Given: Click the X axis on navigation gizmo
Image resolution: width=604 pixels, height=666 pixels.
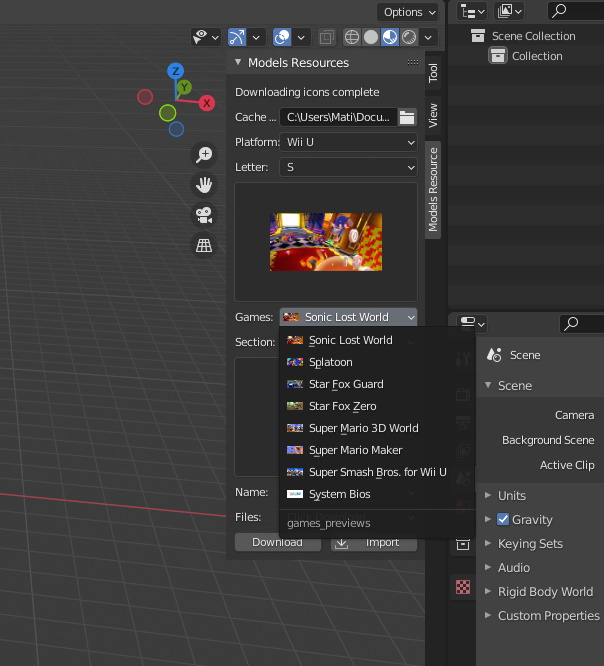Looking at the screenshot, I should 206,103.
